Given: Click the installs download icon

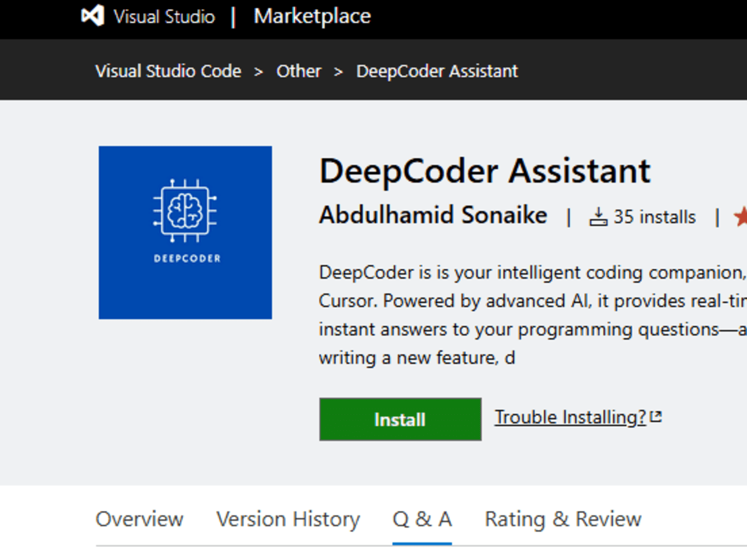Looking at the screenshot, I should point(598,217).
